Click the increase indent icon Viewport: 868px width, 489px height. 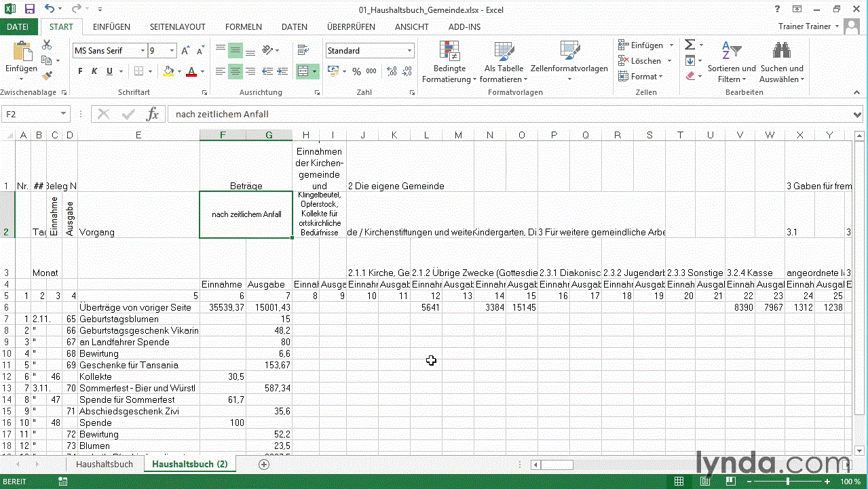[281, 71]
